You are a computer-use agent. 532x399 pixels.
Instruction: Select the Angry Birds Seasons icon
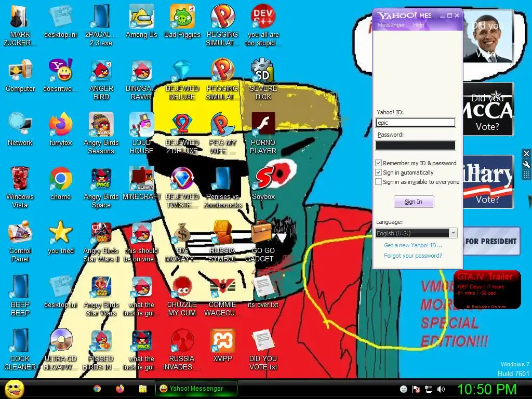tap(101, 134)
